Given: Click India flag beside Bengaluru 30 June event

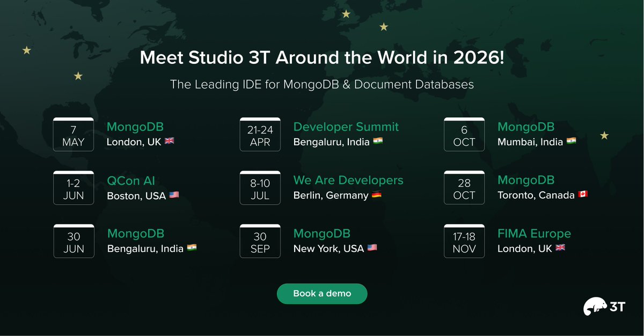Looking at the screenshot, I should (x=192, y=248).
